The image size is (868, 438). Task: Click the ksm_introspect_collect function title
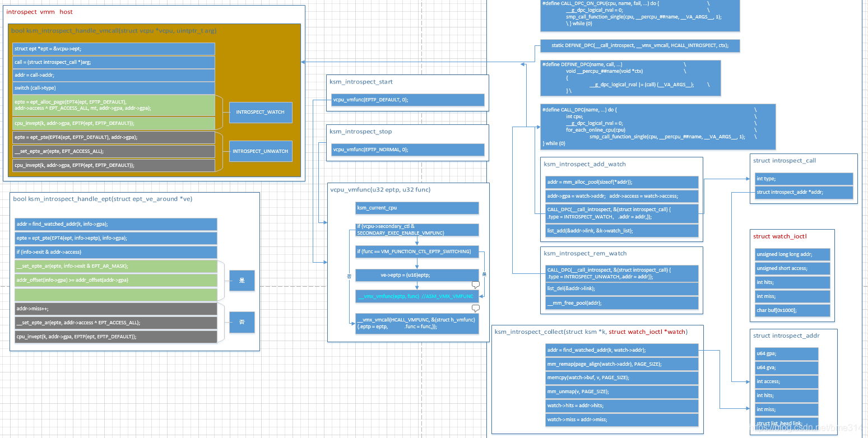pyautogui.click(x=591, y=332)
